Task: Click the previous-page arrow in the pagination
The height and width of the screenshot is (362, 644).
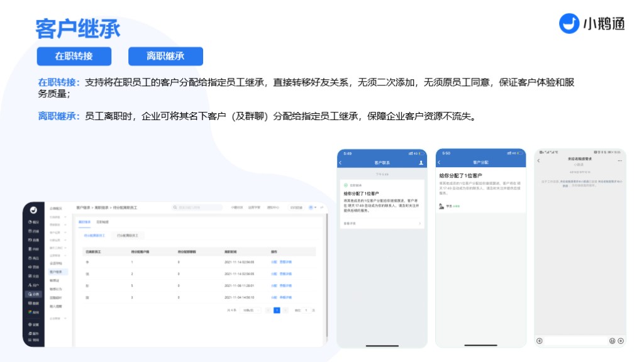Action: tap(268, 310)
